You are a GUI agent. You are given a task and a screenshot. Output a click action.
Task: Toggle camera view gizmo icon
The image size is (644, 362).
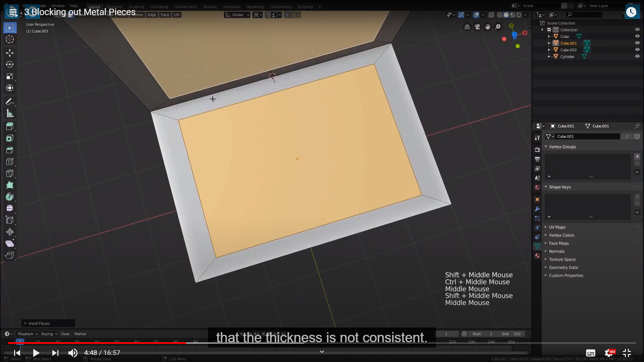[477, 27]
